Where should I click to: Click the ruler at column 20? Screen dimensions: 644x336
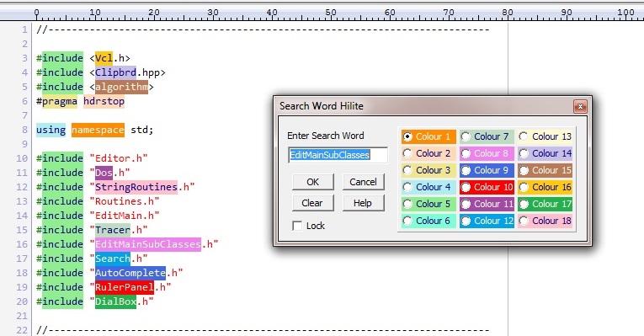pos(154,13)
